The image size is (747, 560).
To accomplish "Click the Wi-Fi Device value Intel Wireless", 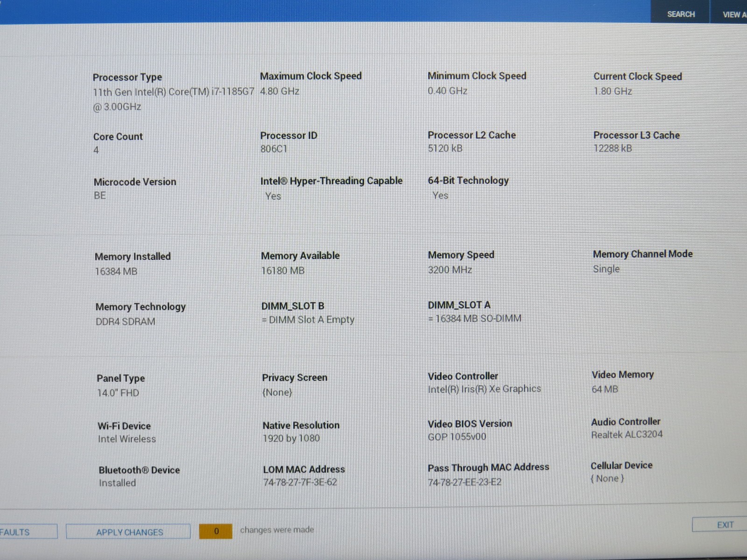I will [127, 439].
